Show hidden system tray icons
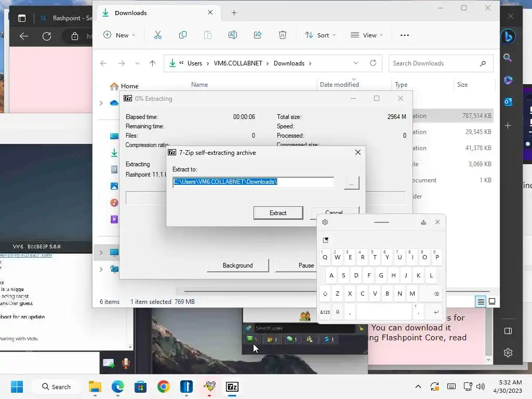The height and width of the screenshot is (399, 532). pos(418,387)
